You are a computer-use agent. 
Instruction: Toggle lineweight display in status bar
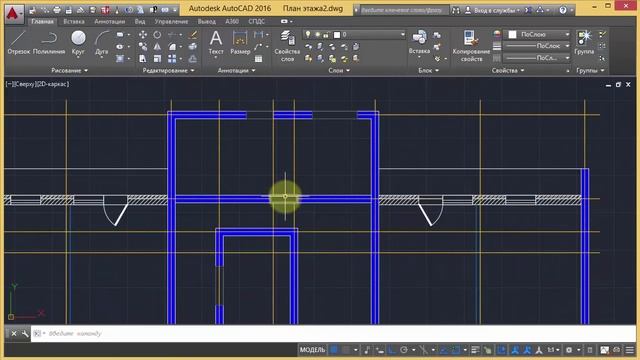click(x=475, y=350)
